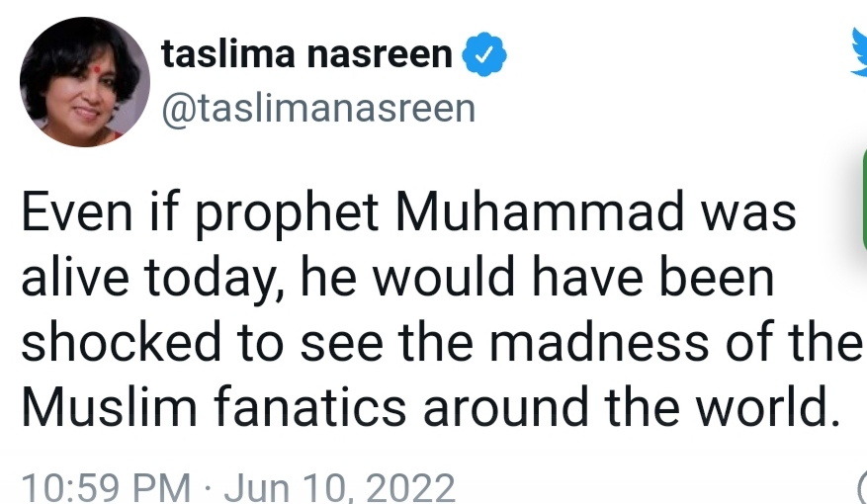Image resolution: width=867 pixels, height=504 pixels.
Task: Open the display name taslima nasreen
Action: [x=306, y=54]
